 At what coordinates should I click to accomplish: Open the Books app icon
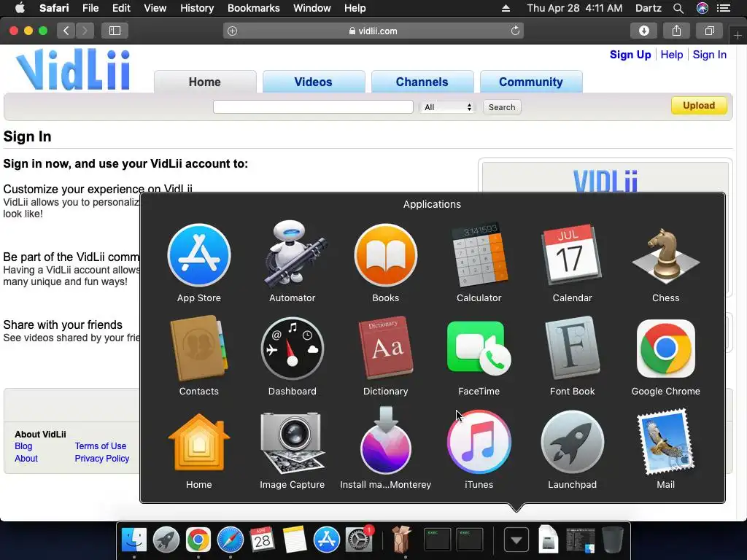[x=385, y=255]
